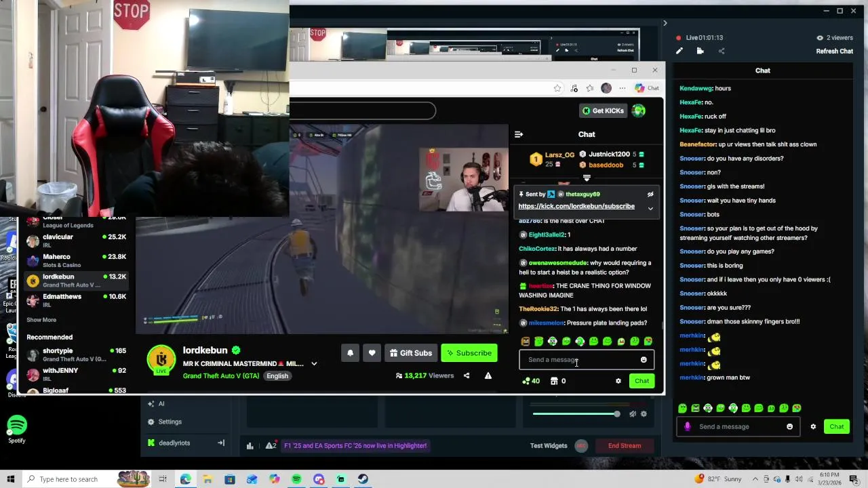Collapse Kick chat with the arrow icon
The height and width of the screenshot is (488, 868).
coord(519,134)
